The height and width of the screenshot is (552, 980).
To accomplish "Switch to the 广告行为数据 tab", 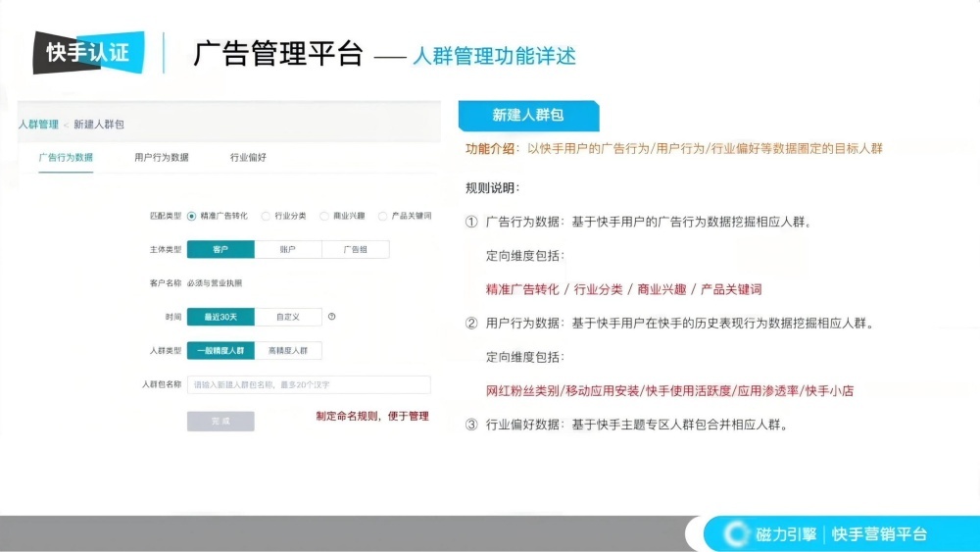I will pos(66,157).
